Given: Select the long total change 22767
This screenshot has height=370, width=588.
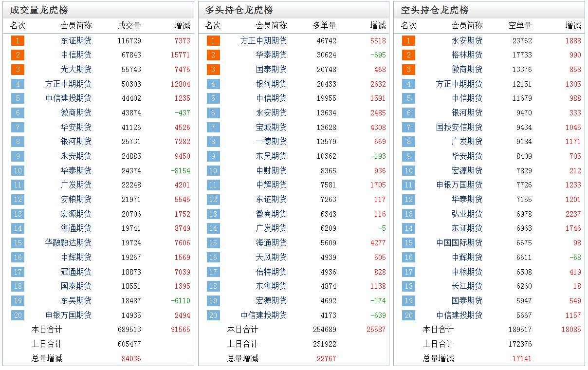Looking at the screenshot, I should tap(327, 359).
